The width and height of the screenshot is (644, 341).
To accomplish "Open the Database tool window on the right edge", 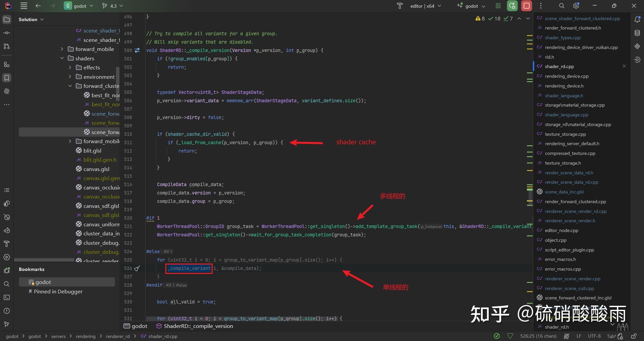I will [637, 33].
